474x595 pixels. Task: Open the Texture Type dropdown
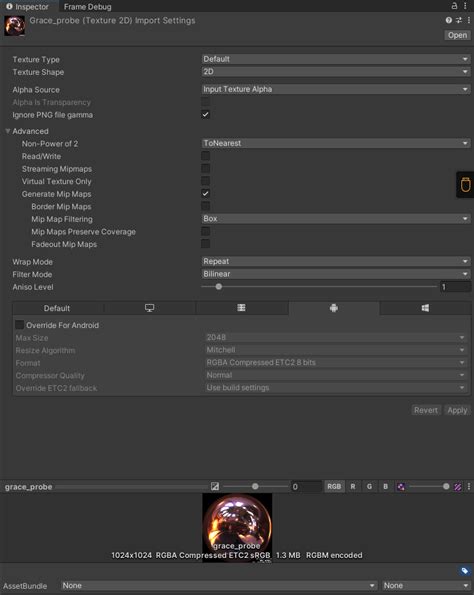coord(336,59)
